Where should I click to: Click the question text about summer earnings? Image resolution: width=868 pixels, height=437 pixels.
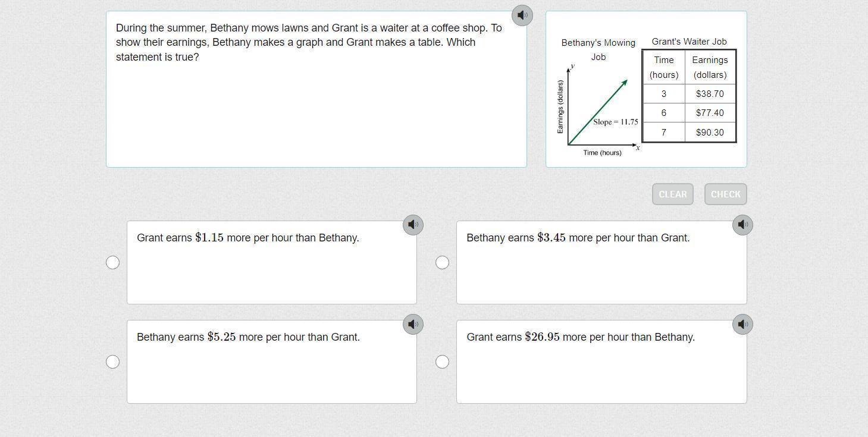coord(309,42)
